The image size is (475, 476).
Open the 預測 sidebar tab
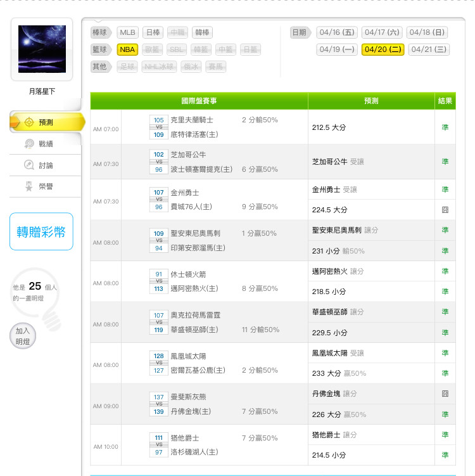[47, 122]
